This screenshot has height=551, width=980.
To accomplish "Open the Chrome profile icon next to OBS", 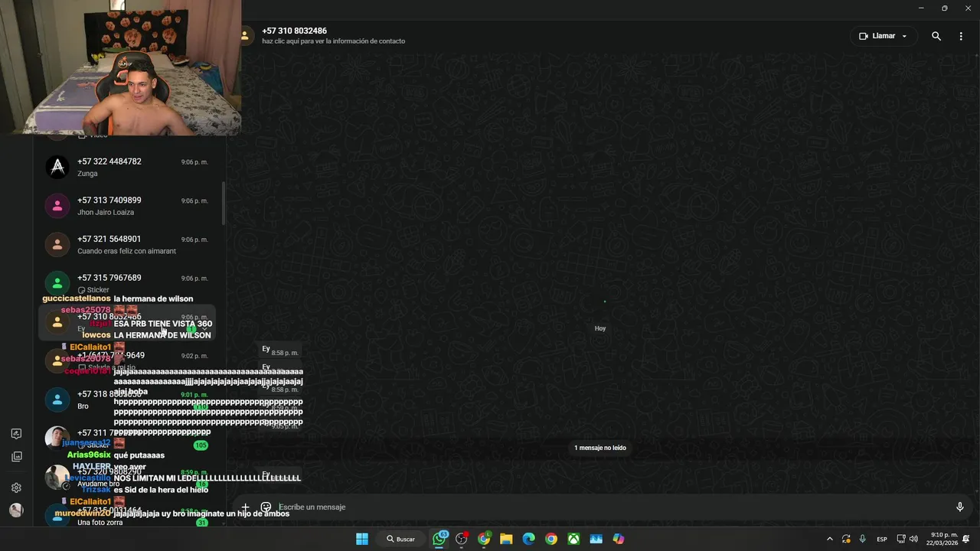I will click(x=484, y=539).
